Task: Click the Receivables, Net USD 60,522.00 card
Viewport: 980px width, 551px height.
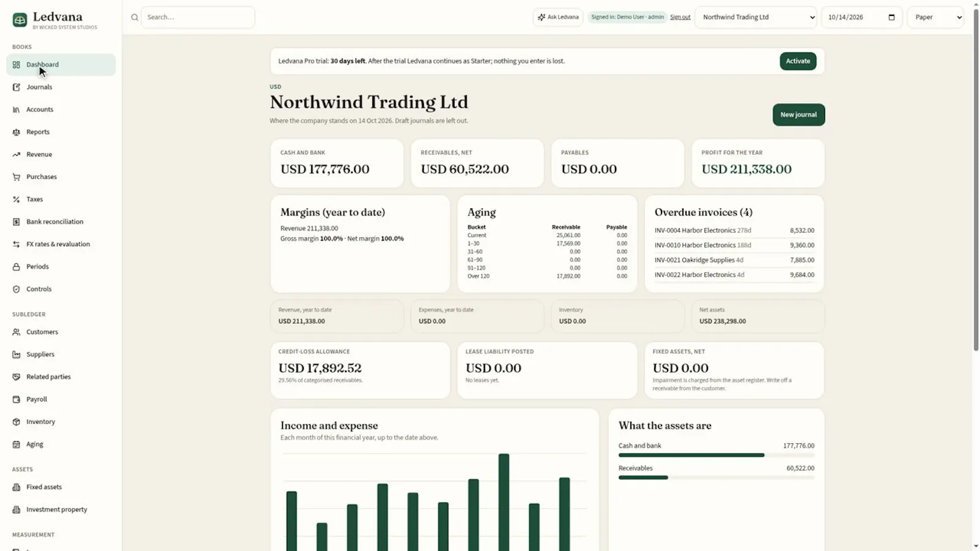Action: 477,163
